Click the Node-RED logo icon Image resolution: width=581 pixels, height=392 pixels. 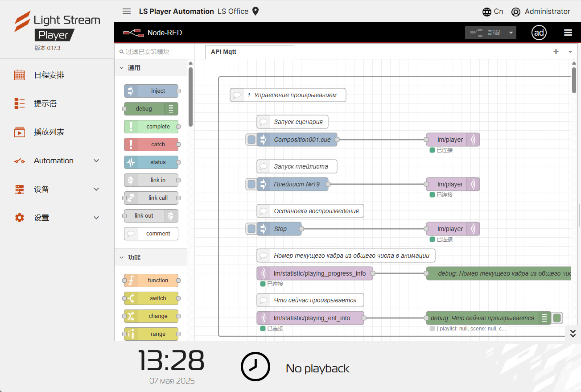coord(133,33)
